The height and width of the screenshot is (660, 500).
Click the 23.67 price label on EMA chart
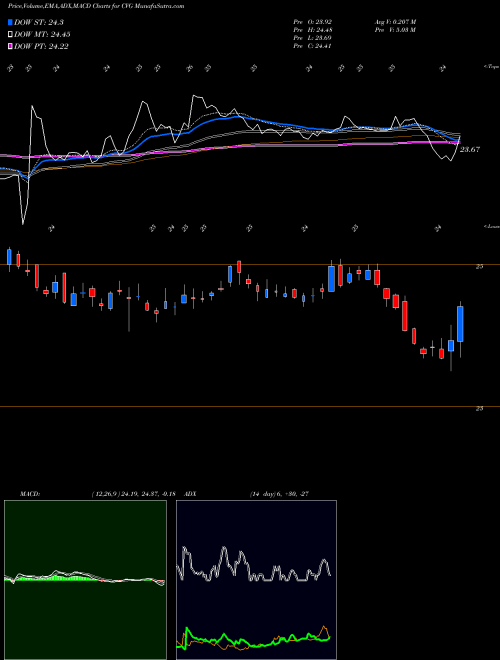pyautogui.click(x=469, y=149)
